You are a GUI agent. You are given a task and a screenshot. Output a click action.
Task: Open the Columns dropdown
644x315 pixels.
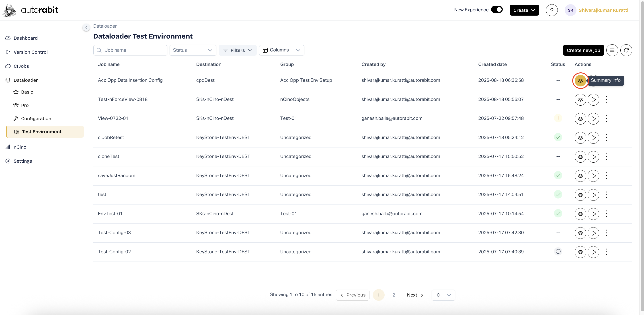click(281, 50)
